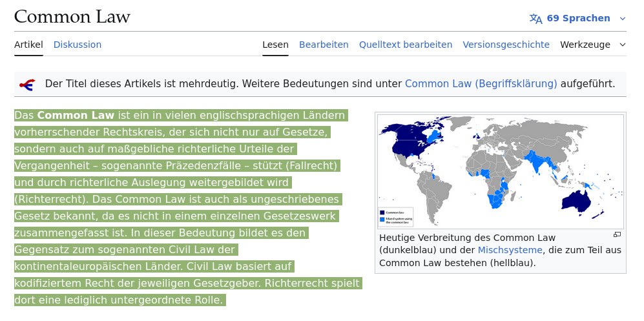Click the disambiguation notice icon

pyautogui.click(x=27, y=84)
